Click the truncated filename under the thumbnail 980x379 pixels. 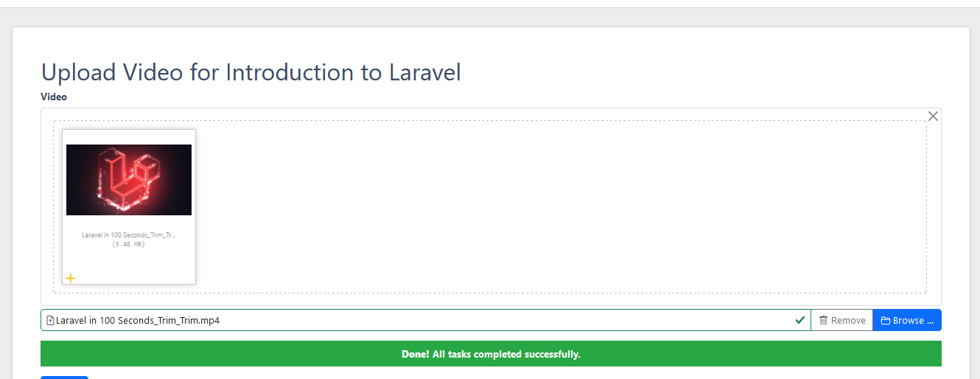[129, 235]
